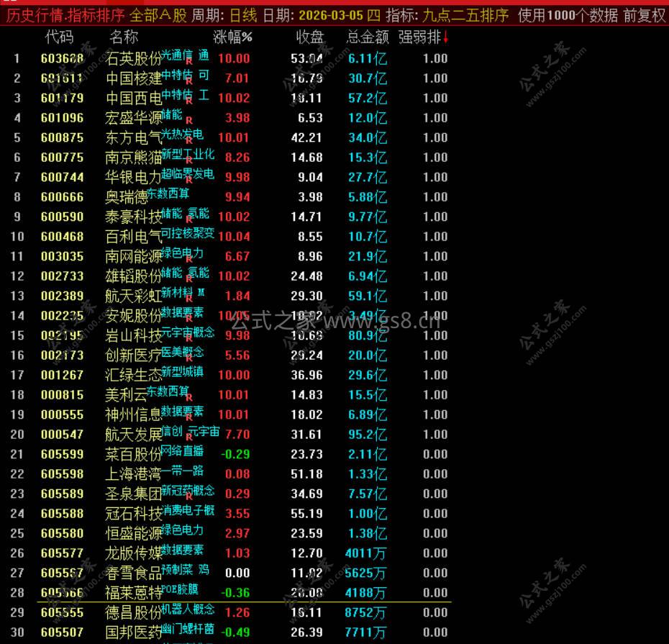Image resolution: width=669 pixels, height=644 pixels.
Task: Click the 95.2亿 amount for 航天发展
Action: (x=368, y=435)
